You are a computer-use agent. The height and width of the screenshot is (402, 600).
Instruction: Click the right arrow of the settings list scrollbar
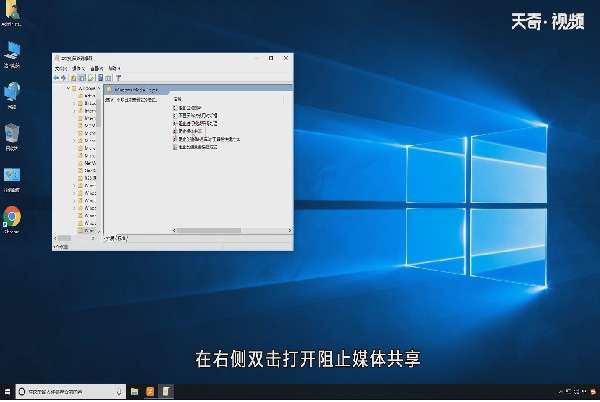[x=290, y=231]
